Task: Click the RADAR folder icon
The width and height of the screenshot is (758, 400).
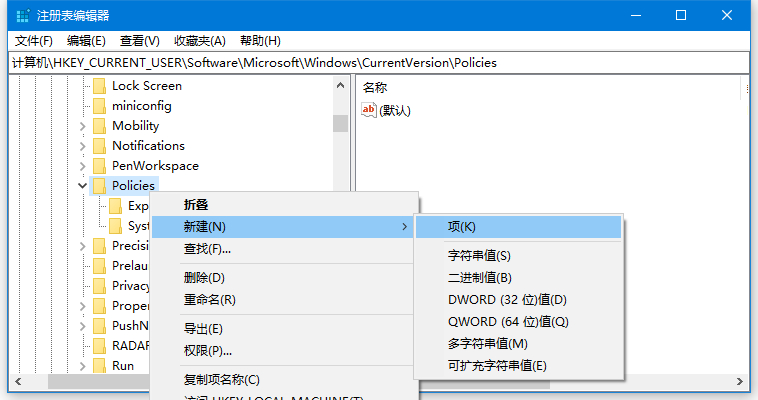Action: 100,346
